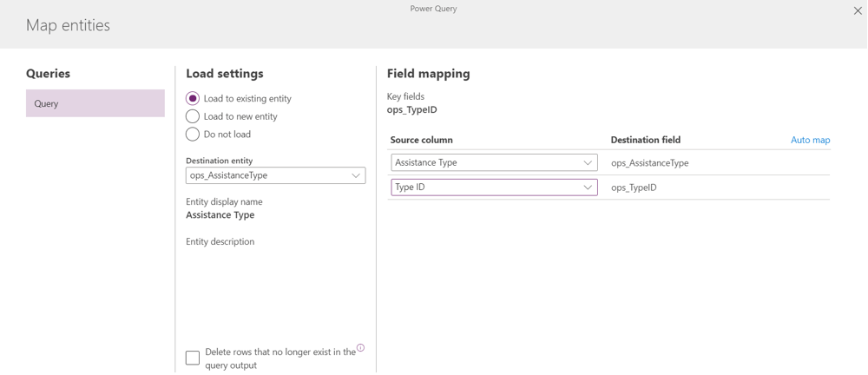
Task: Click the Destination field column header
Action: pos(645,140)
